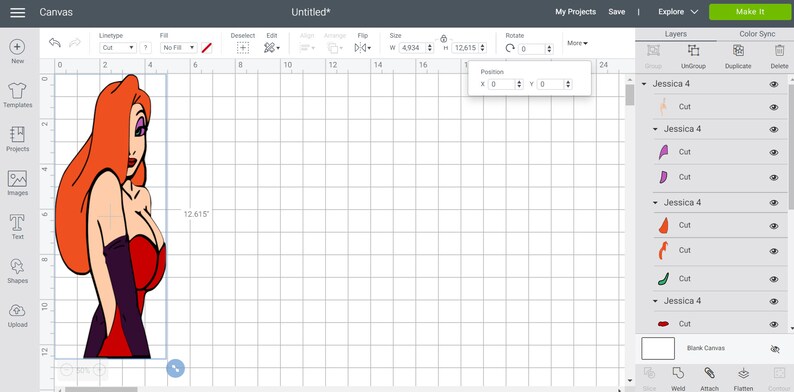Delete the selected layer

(779, 57)
